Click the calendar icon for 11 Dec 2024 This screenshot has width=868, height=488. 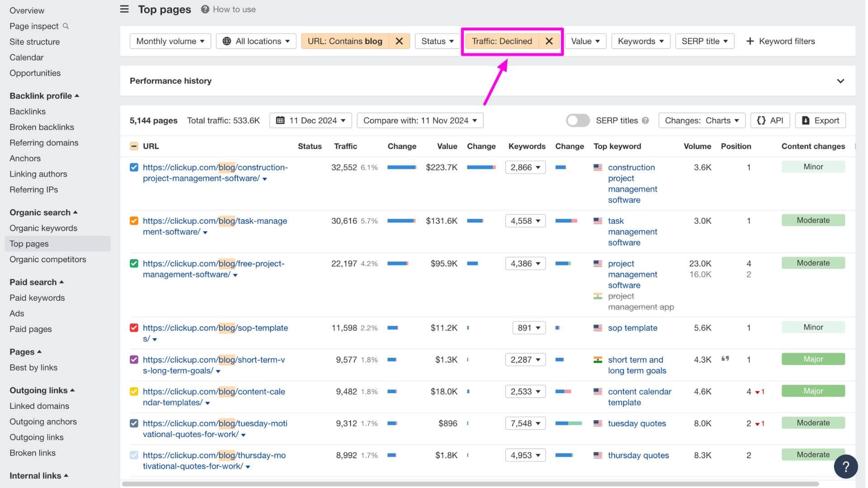280,120
